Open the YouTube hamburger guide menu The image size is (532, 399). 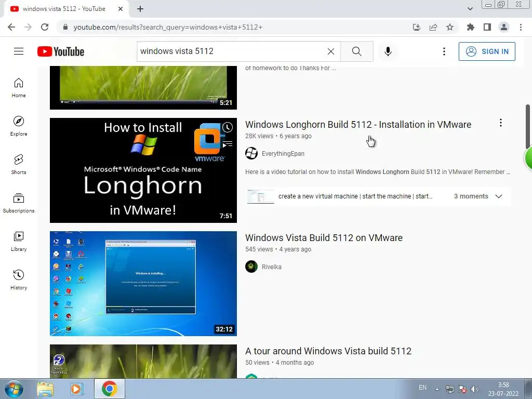pos(19,51)
